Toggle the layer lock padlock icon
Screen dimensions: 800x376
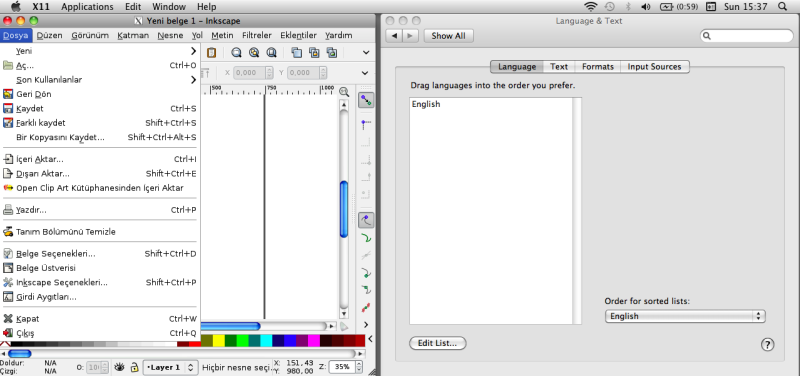pyautogui.click(x=134, y=367)
